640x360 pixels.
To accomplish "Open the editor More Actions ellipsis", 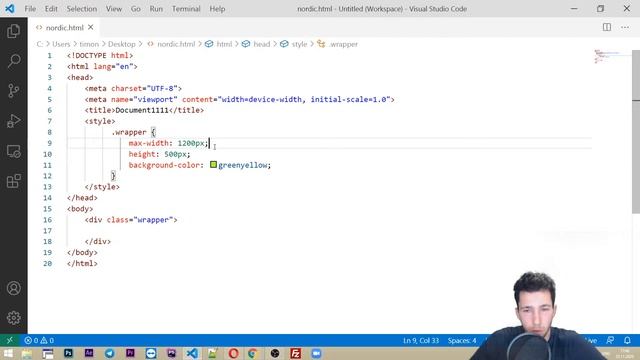I will tap(625, 27).
